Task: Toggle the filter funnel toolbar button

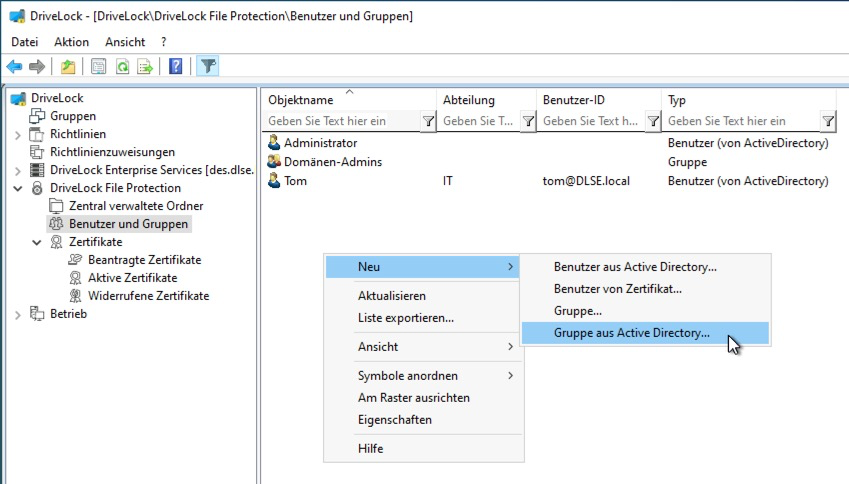Action: (208, 67)
